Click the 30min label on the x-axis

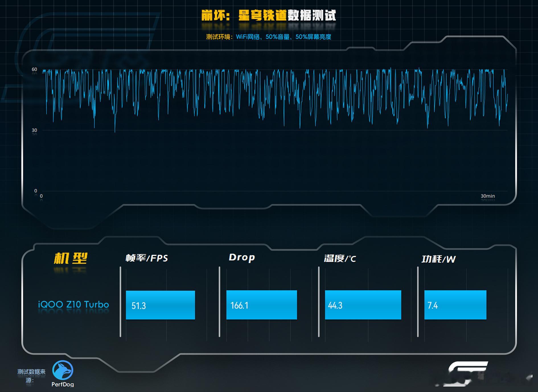(x=488, y=196)
